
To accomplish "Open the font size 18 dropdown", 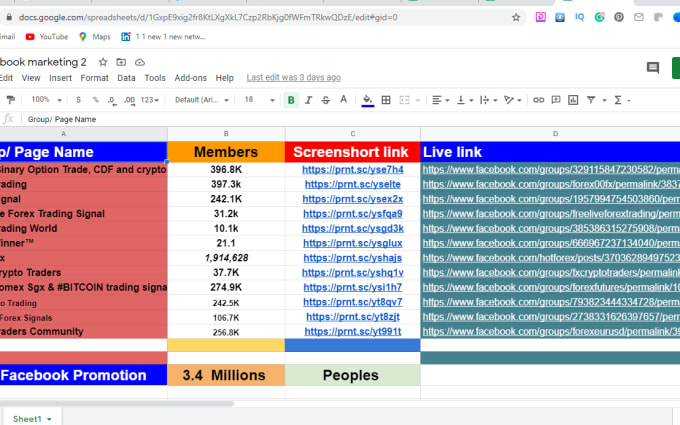I will (259, 100).
